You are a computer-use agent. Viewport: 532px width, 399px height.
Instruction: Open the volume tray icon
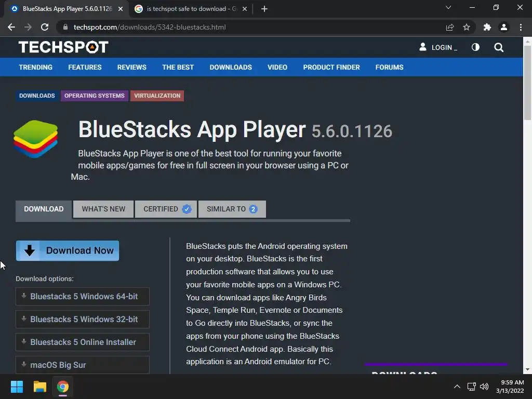(x=484, y=387)
